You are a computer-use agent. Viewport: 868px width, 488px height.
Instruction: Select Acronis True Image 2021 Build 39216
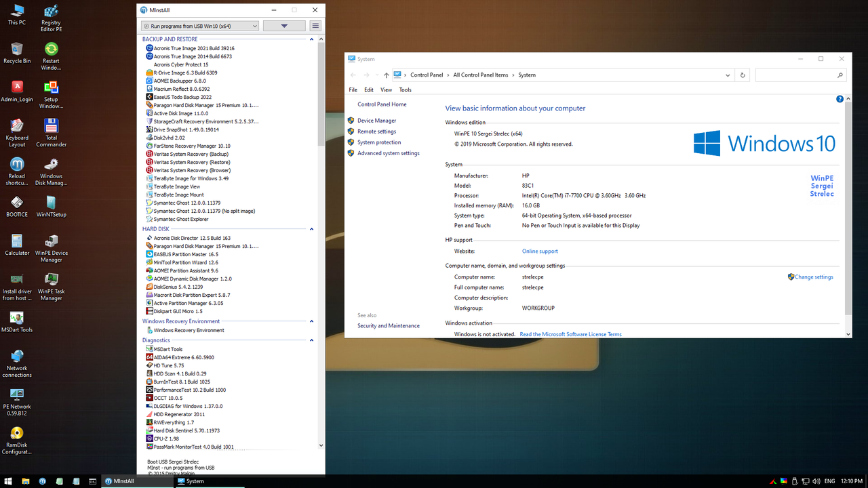194,49
